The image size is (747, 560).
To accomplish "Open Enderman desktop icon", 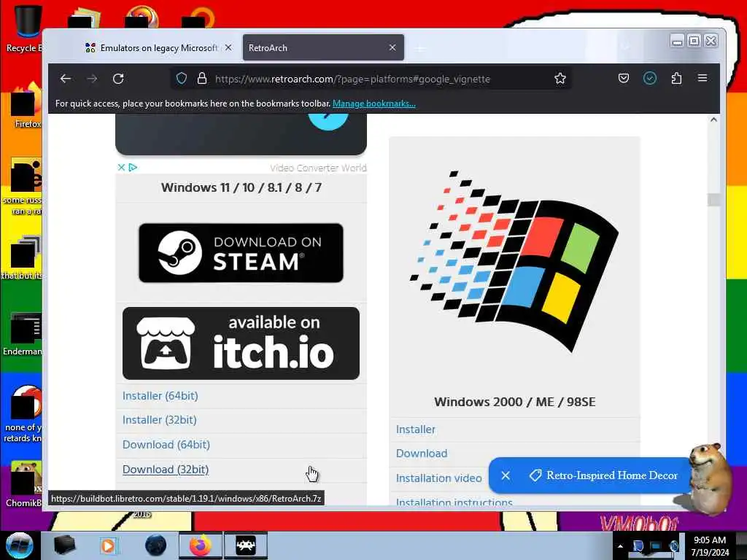I will click(23, 334).
